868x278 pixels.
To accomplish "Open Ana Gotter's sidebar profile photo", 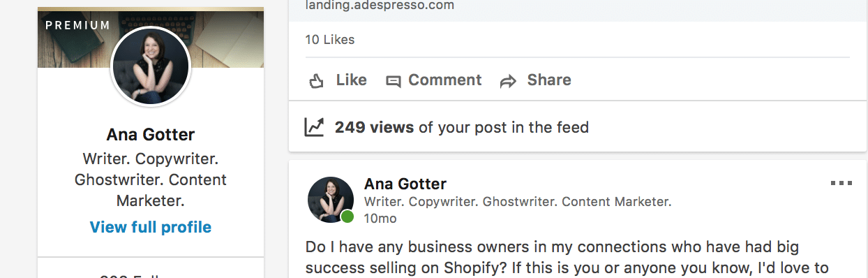I will coord(151,67).
